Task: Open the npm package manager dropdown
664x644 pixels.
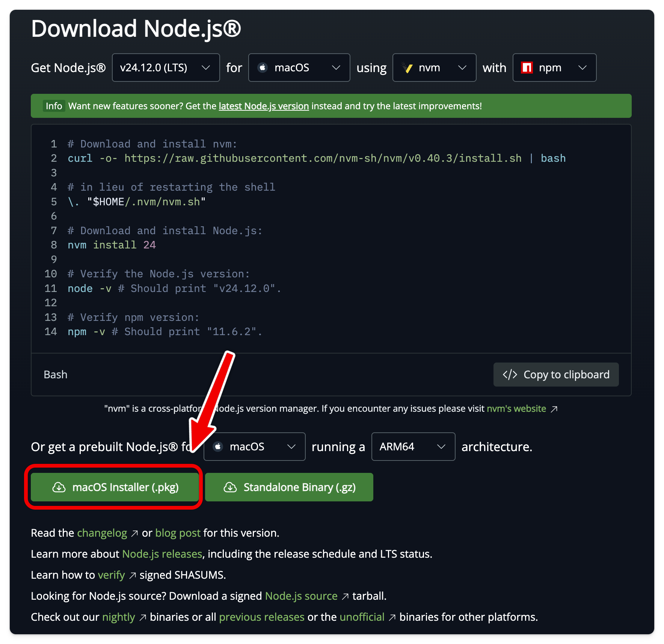Action: (x=554, y=68)
